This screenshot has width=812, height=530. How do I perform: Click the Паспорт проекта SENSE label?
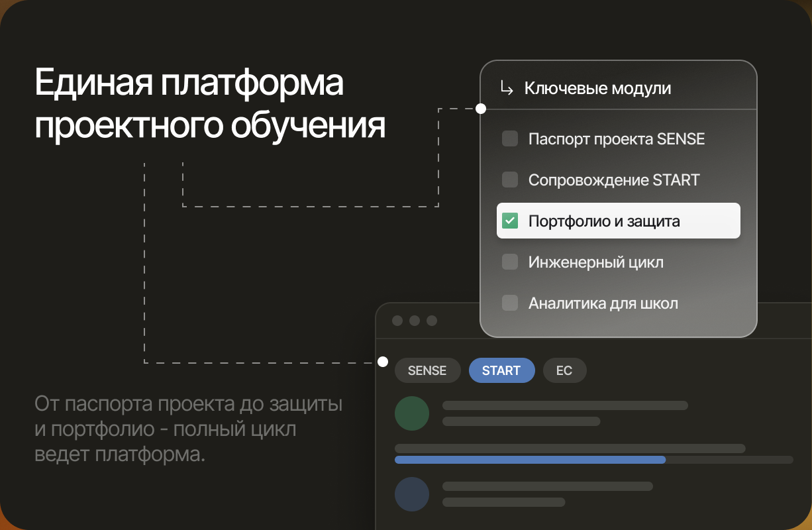(x=617, y=139)
